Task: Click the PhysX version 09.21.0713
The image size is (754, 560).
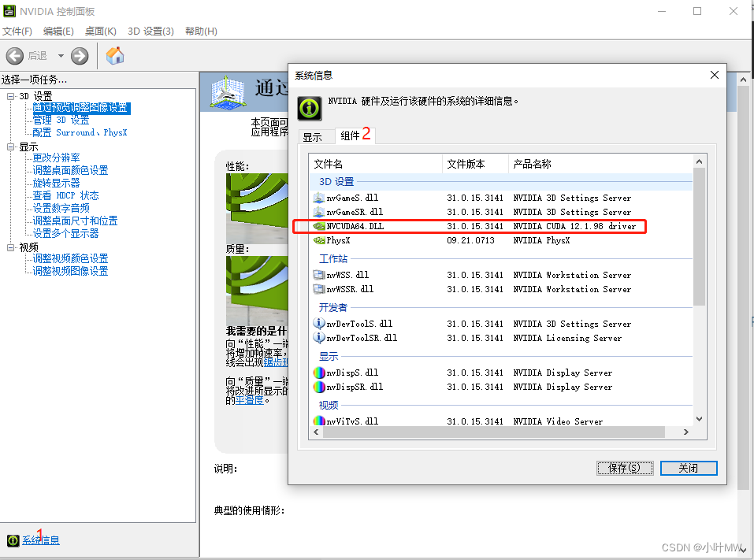Action: click(471, 240)
